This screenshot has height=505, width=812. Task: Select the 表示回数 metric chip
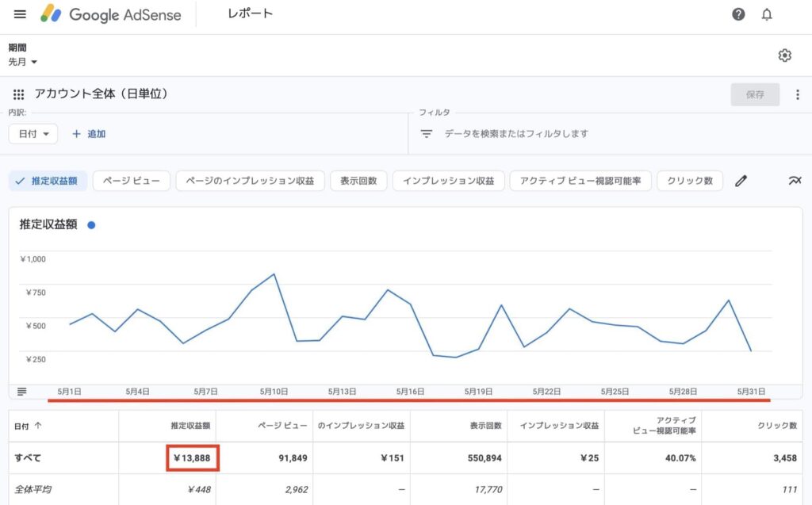point(358,181)
